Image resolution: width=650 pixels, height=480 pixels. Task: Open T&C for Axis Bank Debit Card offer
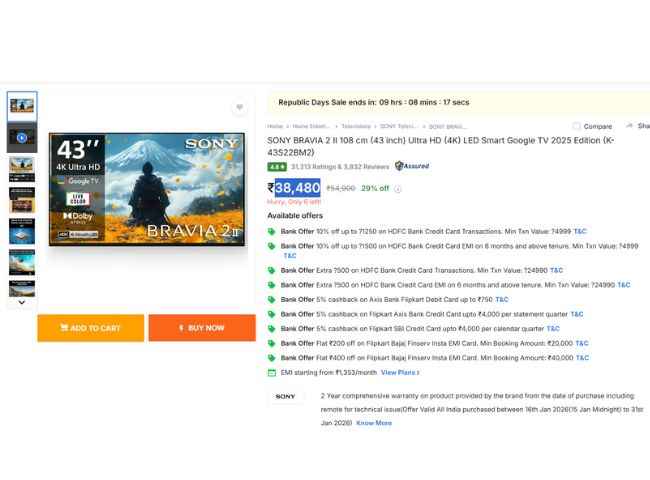(502, 299)
